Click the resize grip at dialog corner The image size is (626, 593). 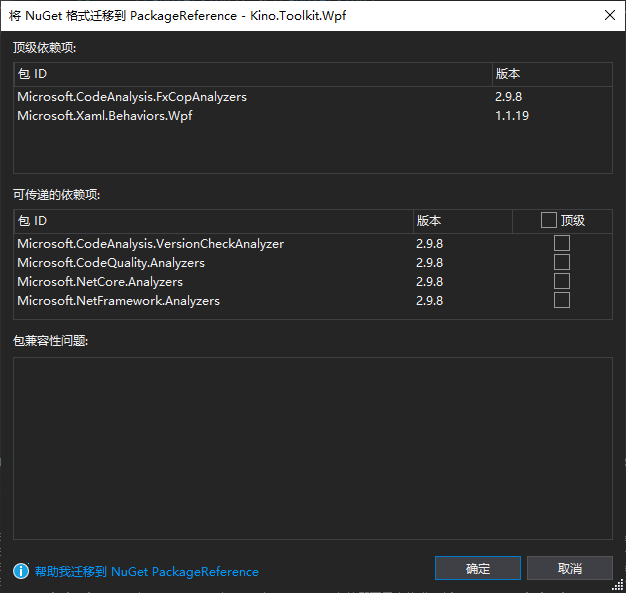coord(618,585)
